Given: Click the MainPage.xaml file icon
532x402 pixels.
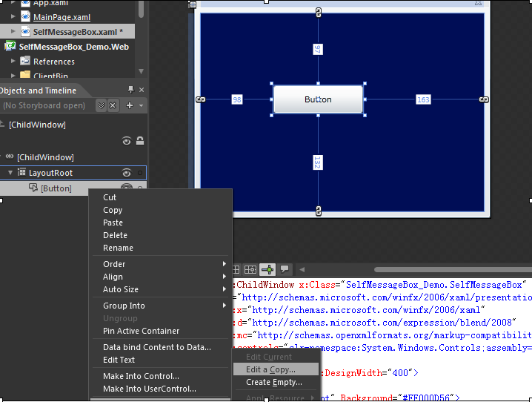Looking at the screenshot, I should (24, 17).
